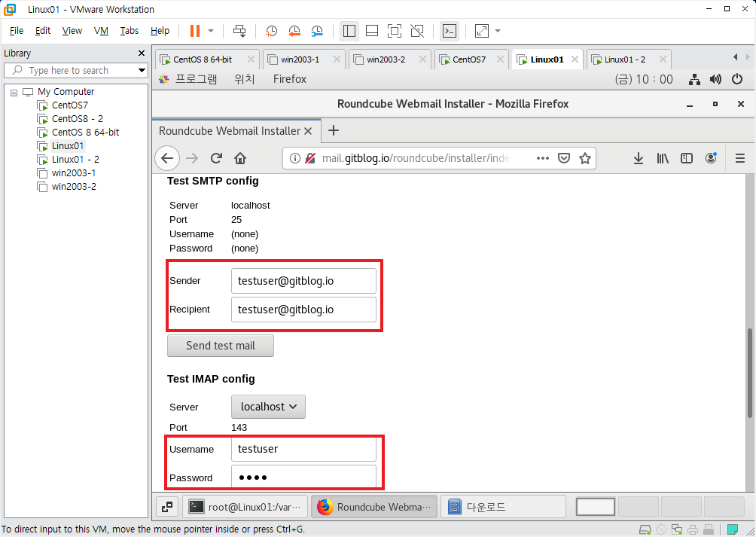Open the VMware Edit menu
Image resolution: width=756 pixels, height=537 pixels.
click(x=42, y=30)
